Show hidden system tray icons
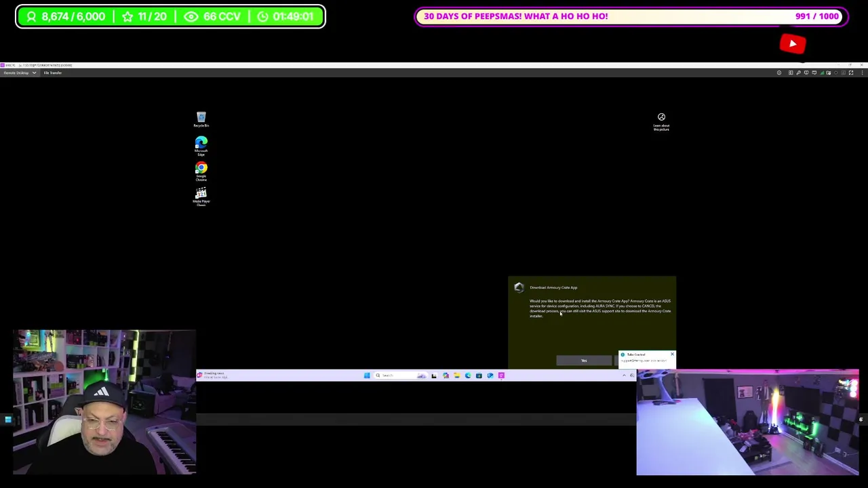Screen dimensions: 868x488 (624, 375)
